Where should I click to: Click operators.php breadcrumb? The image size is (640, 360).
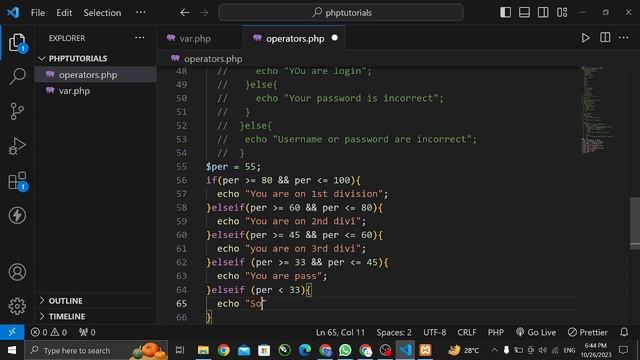coord(213,59)
